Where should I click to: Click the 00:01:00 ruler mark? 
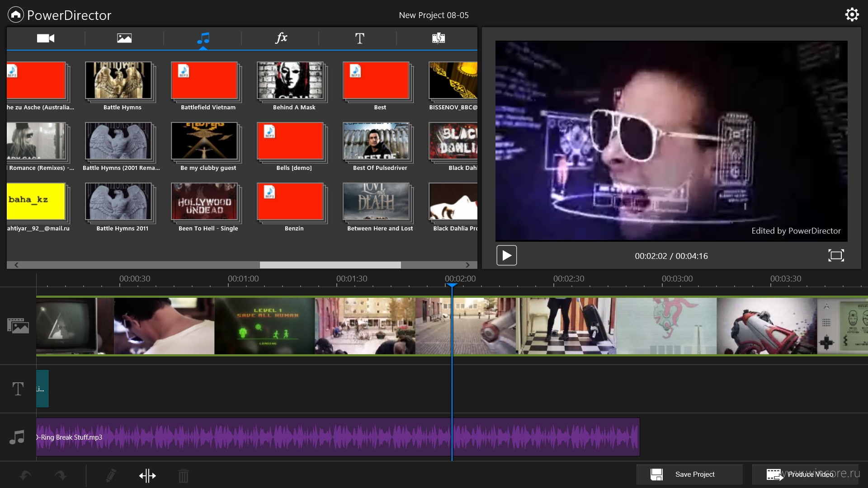pos(243,279)
